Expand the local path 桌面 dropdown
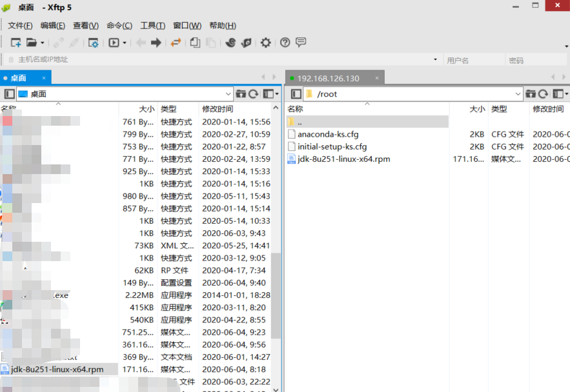Image resolution: width=570 pixels, height=392 pixels. [228, 94]
